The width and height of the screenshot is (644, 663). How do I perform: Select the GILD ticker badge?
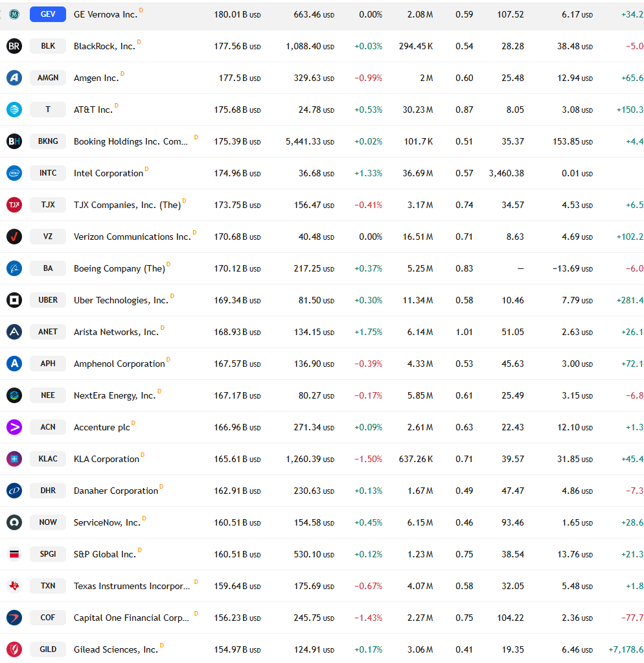48,649
